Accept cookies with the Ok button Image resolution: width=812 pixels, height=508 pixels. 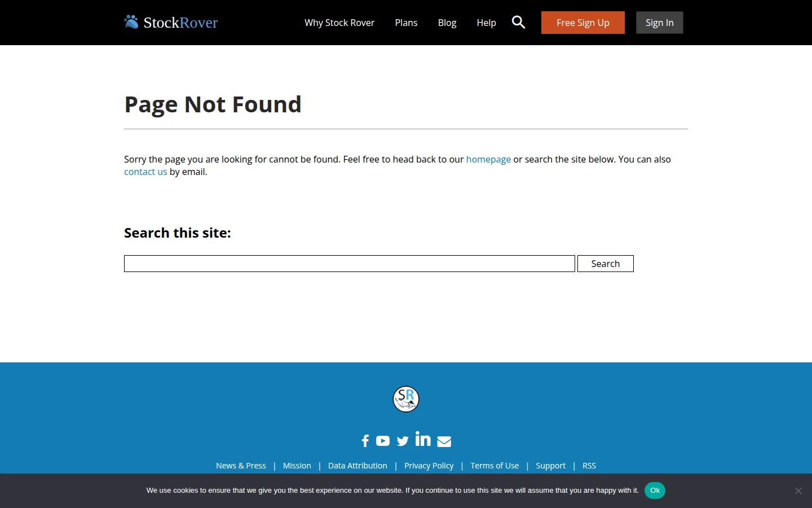[655, 491]
